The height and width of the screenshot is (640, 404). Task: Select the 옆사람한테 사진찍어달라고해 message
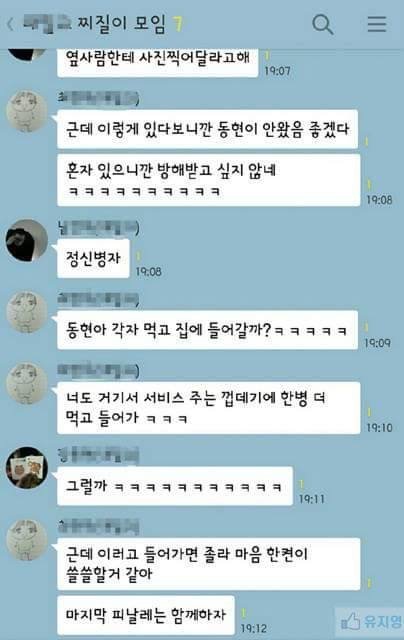click(158, 62)
